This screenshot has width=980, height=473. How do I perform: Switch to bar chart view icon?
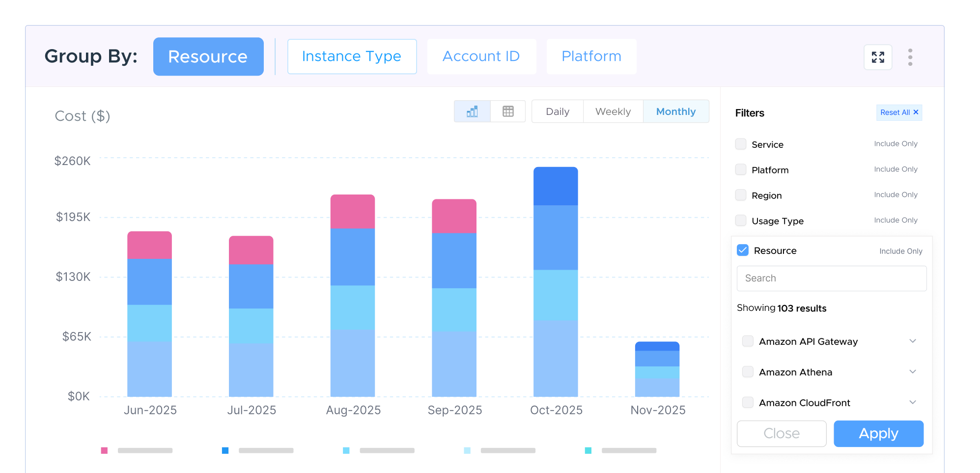click(472, 111)
